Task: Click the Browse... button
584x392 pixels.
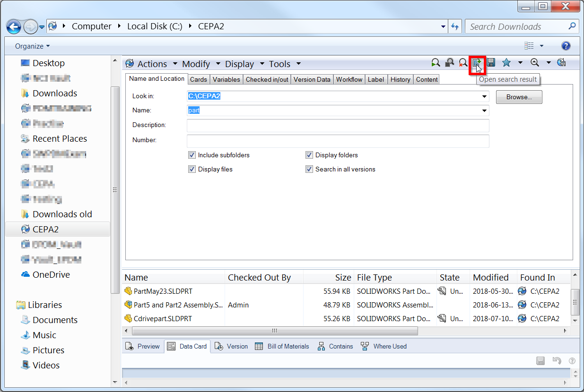Action: (519, 97)
